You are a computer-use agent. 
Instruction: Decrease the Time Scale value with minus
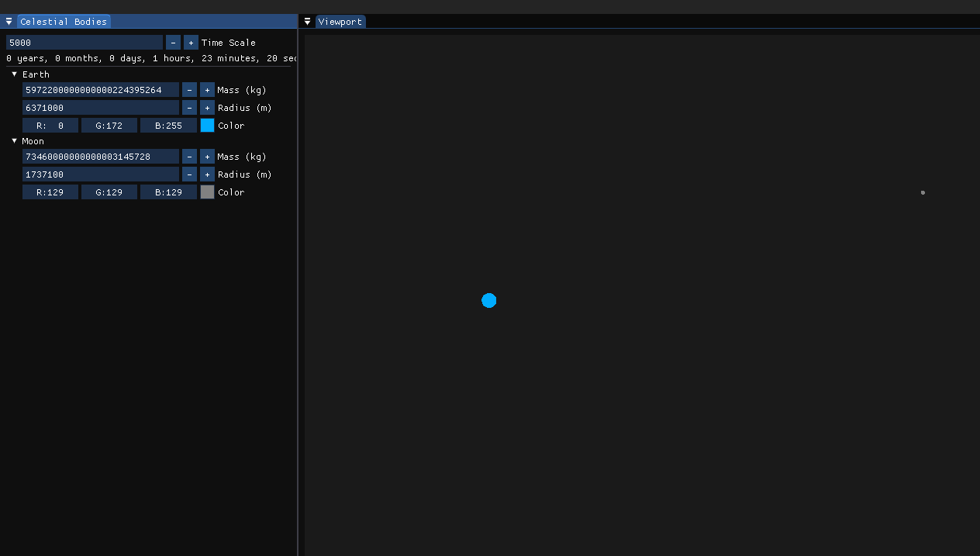point(174,43)
